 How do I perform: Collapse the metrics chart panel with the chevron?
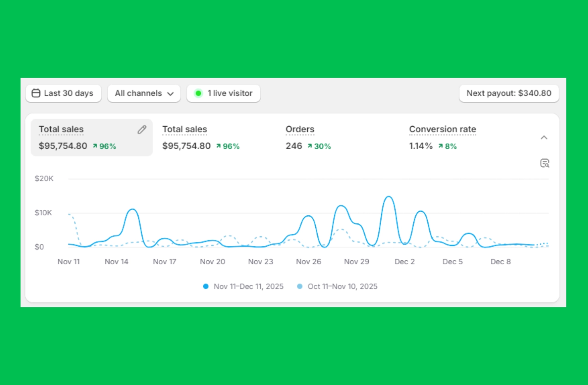click(x=544, y=137)
